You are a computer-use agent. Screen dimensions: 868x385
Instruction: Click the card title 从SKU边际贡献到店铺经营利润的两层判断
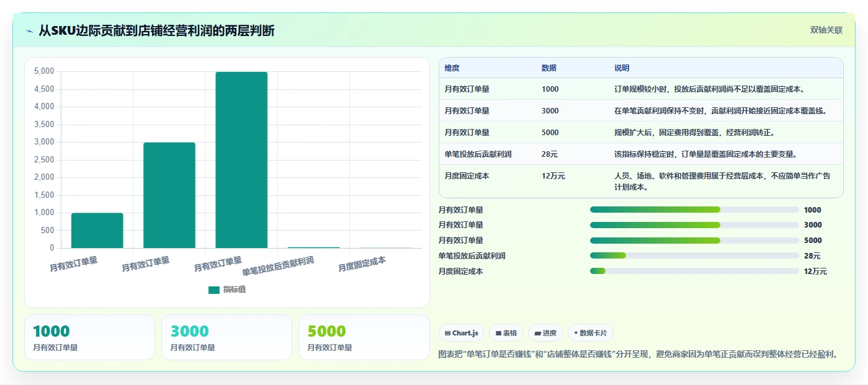pyautogui.click(x=156, y=31)
